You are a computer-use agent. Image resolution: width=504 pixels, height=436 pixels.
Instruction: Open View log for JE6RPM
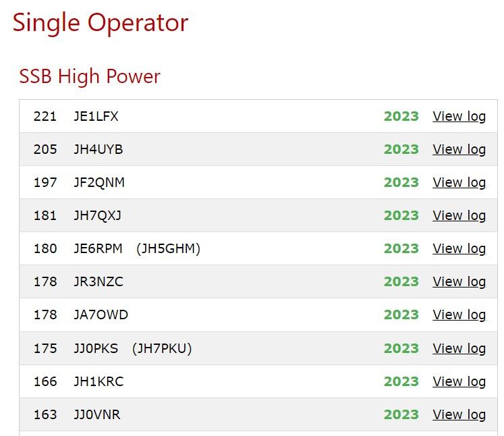[x=459, y=249]
